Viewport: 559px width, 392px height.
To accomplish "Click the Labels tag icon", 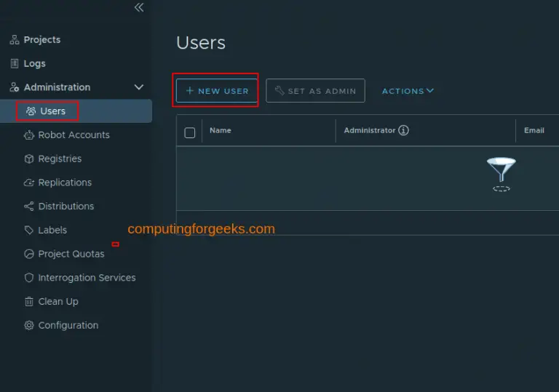I will tap(29, 231).
